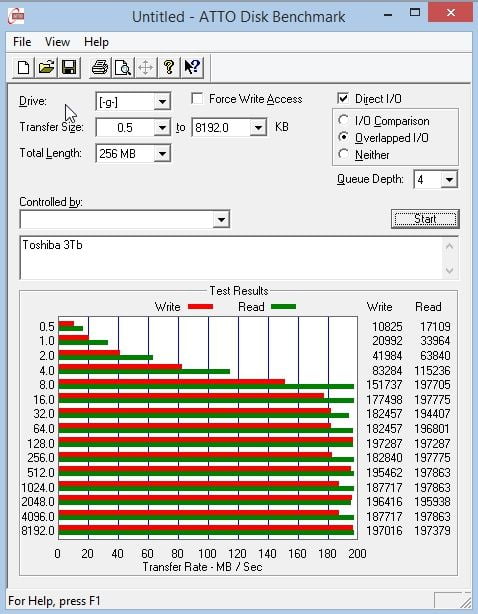Activate context help pointer icon

192,67
